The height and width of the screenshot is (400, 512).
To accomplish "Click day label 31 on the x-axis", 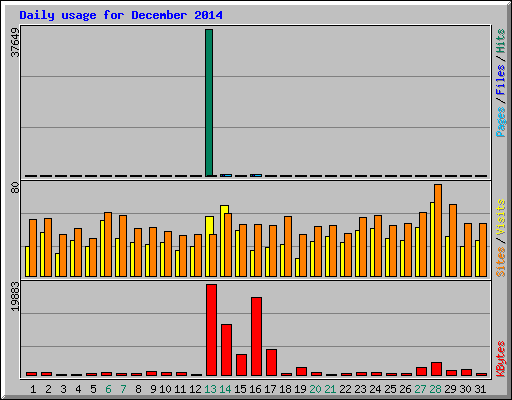I will point(480,389).
